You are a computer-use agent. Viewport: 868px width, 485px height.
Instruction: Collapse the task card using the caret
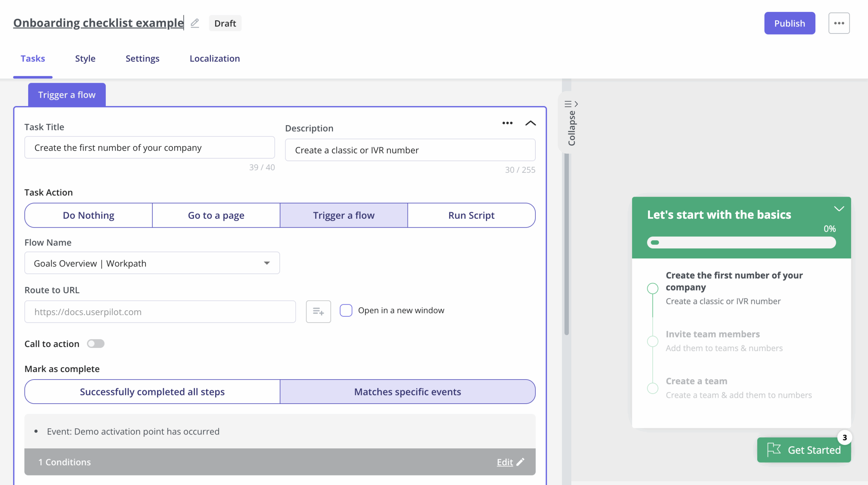[x=530, y=123]
